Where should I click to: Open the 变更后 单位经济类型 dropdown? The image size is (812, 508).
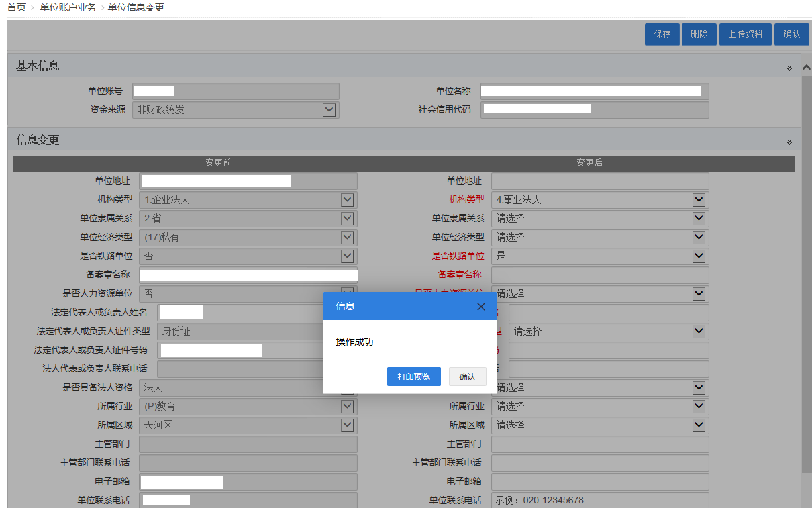[x=699, y=238]
